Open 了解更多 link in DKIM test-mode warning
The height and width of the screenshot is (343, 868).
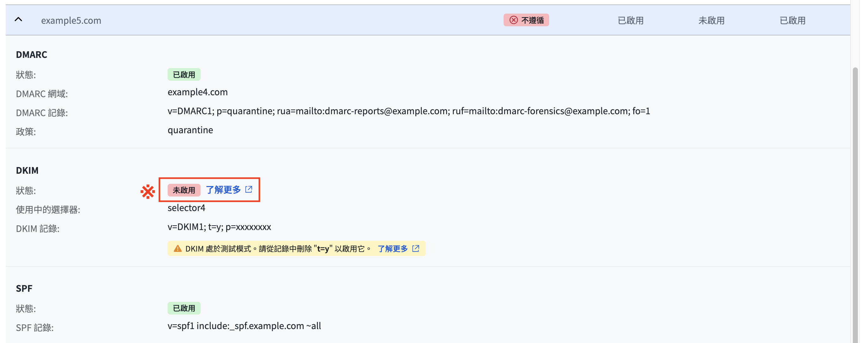click(393, 249)
